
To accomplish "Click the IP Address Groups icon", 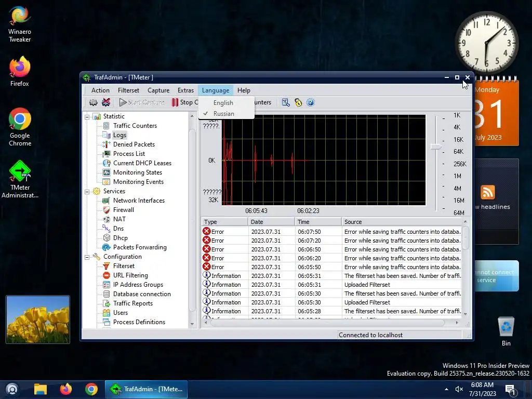I will pos(107,285).
